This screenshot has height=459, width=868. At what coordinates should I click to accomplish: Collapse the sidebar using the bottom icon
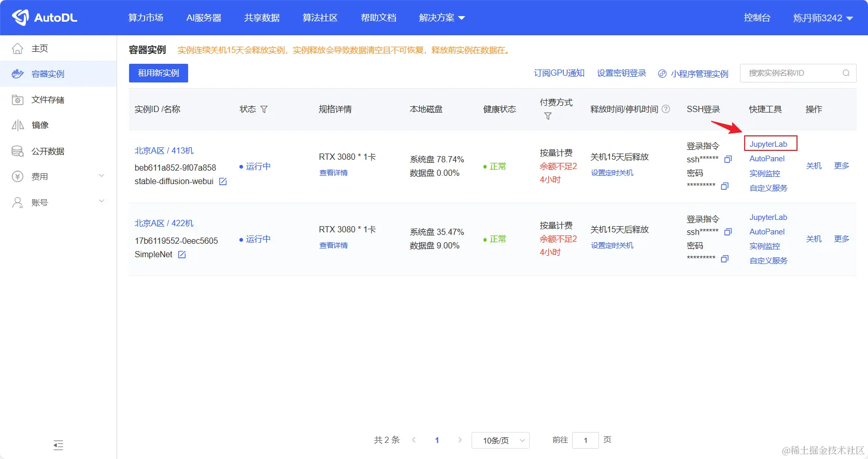[59, 445]
